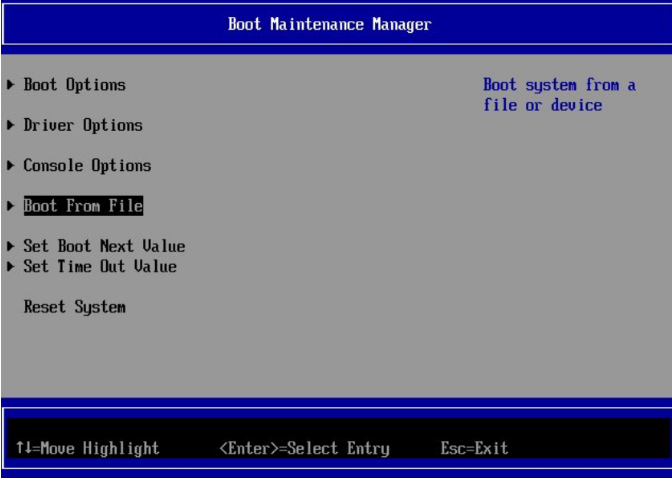Open the Boot Options submenu
The image size is (672, 478).
(x=75, y=85)
